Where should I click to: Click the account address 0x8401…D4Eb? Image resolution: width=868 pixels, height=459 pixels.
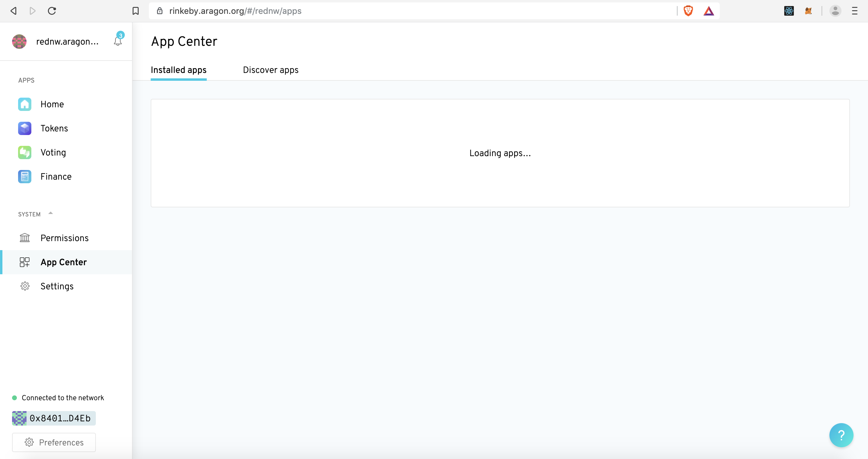(x=53, y=418)
